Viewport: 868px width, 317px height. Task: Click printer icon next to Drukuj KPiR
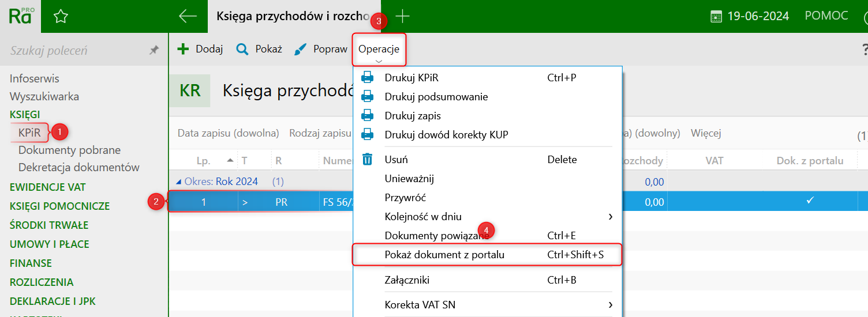[367, 77]
